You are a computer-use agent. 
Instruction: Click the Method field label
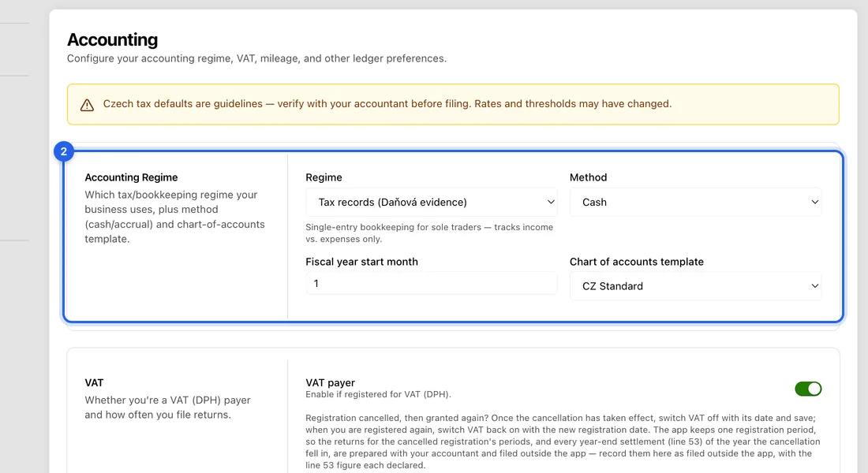(x=588, y=177)
